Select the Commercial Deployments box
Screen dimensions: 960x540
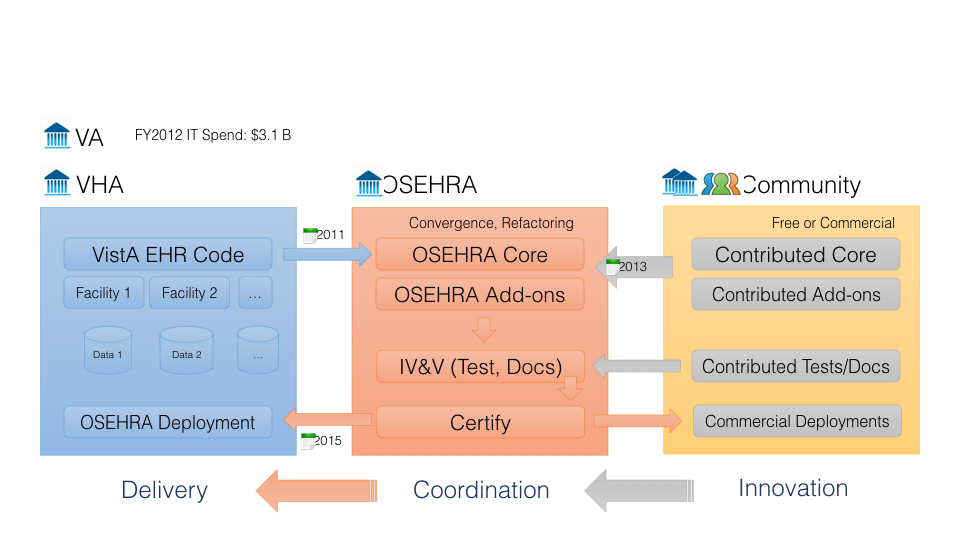pyautogui.click(x=797, y=421)
